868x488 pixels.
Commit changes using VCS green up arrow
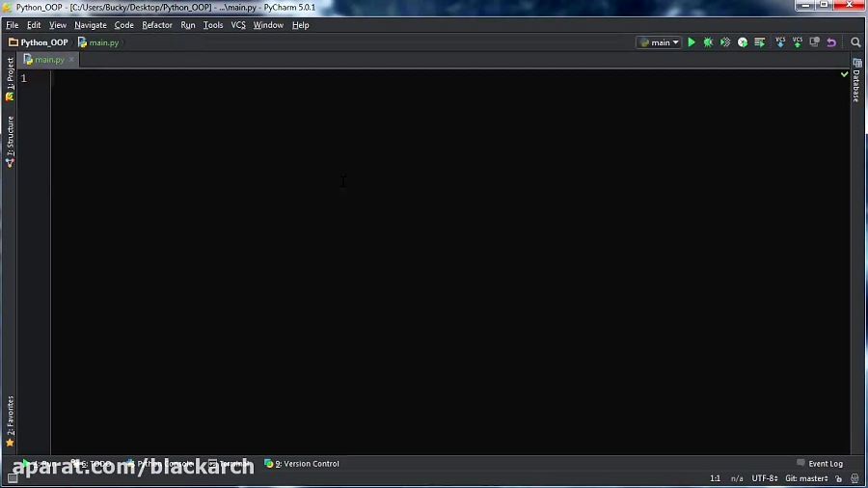[x=798, y=42]
